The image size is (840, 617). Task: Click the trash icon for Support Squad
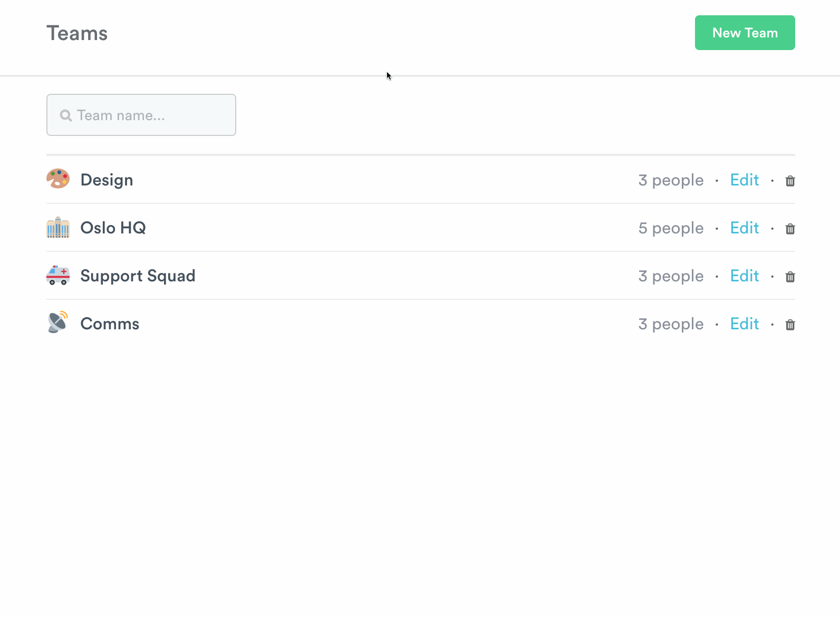tap(790, 277)
